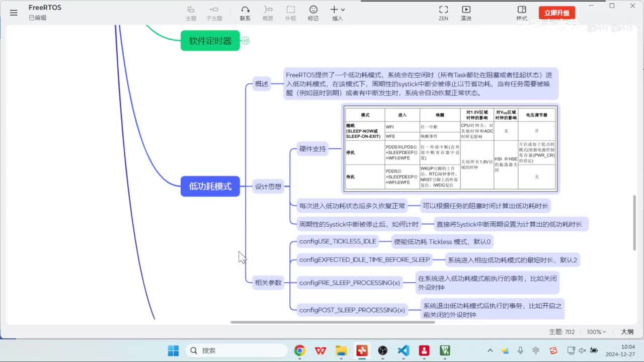
Task: Toggle the 软件定时器 collapse bubble 45
Action: (246, 41)
